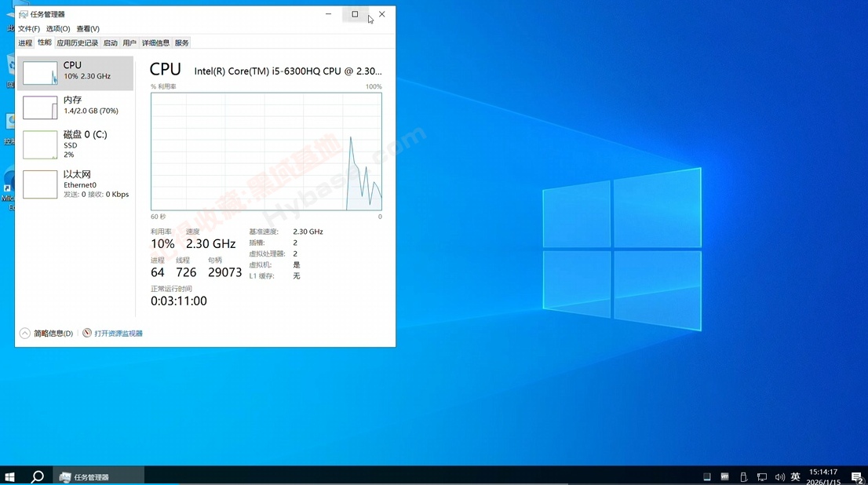868x485 pixels.
Task: Open the taskbar search icon
Action: (37, 476)
